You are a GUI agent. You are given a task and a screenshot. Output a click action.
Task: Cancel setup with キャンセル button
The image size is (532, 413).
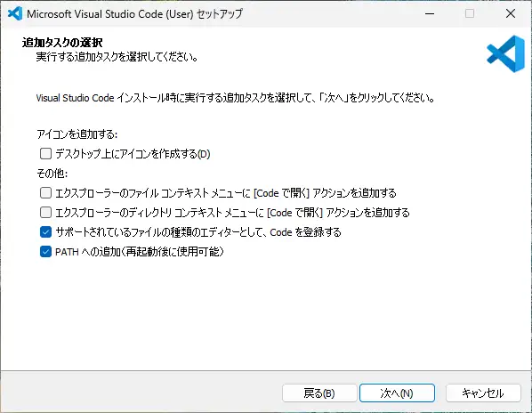click(x=483, y=393)
